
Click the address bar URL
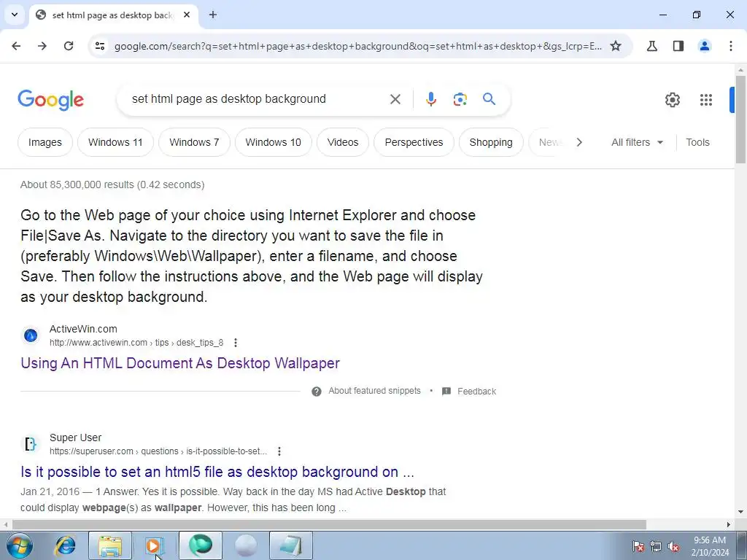coord(357,46)
